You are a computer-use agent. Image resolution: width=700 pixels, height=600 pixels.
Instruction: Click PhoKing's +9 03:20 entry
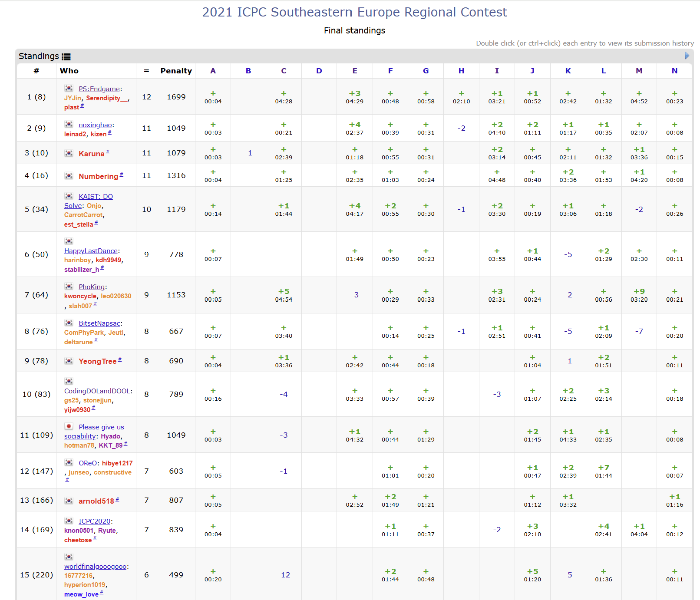[x=639, y=295]
